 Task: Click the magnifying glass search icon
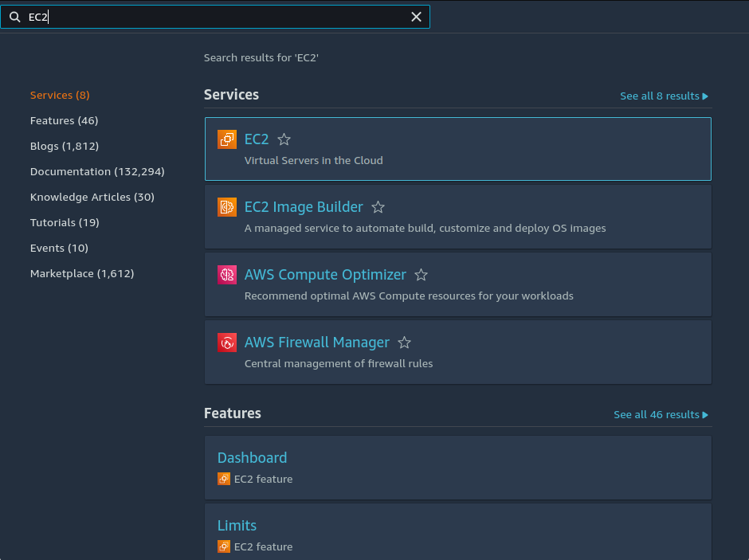pyautogui.click(x=15, y=16)
